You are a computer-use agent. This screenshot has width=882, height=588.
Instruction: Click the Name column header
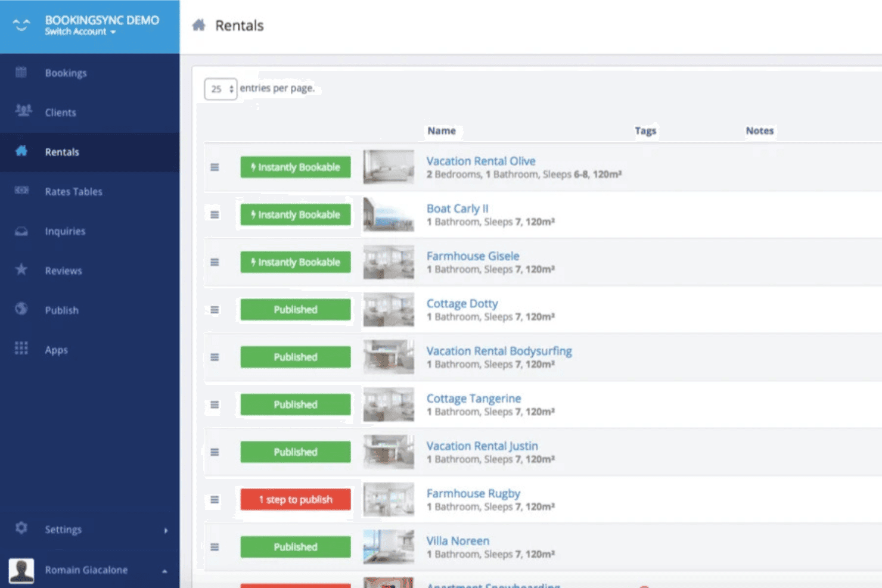441,130
